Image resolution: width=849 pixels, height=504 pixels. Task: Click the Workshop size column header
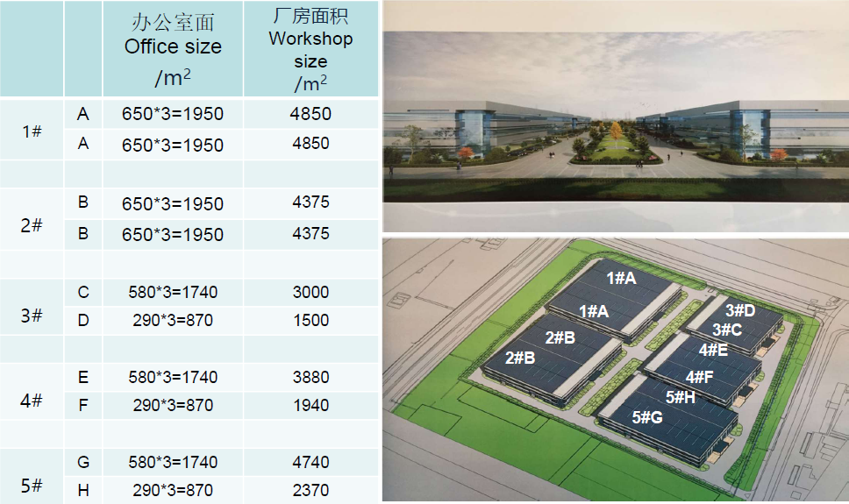[310, 49]
